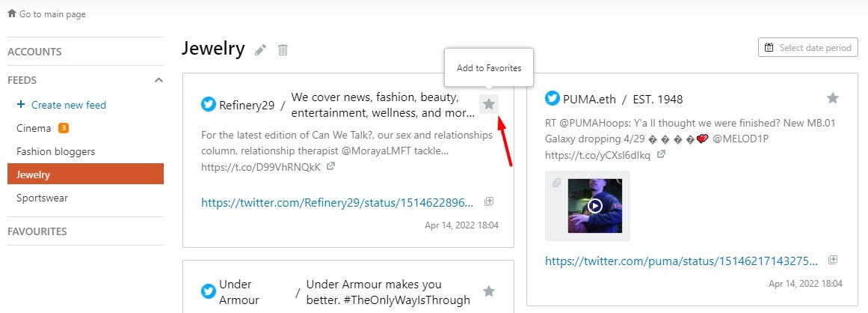
Task: Delete the Jewelry feed with the trash icon
Action: click(283, 50)
